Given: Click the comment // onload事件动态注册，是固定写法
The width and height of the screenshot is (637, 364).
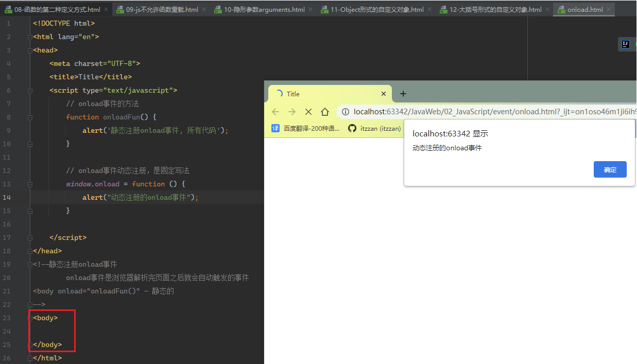Looking at the screenshot, I should coord(128,171).
